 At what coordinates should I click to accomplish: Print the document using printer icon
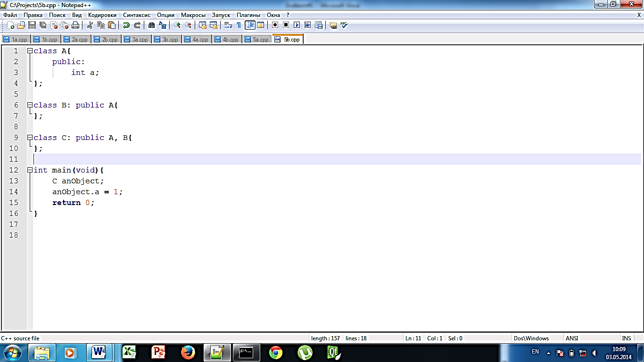point(75,25)
